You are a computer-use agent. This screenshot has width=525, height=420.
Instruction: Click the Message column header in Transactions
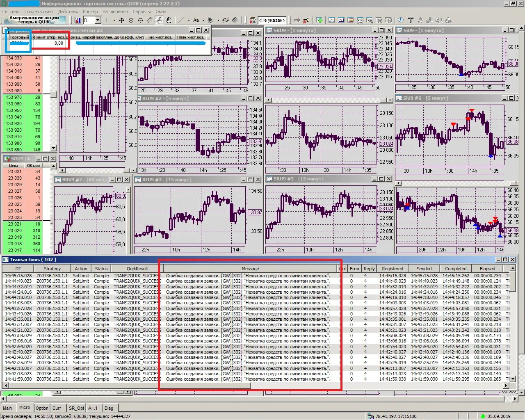point(250,269)
